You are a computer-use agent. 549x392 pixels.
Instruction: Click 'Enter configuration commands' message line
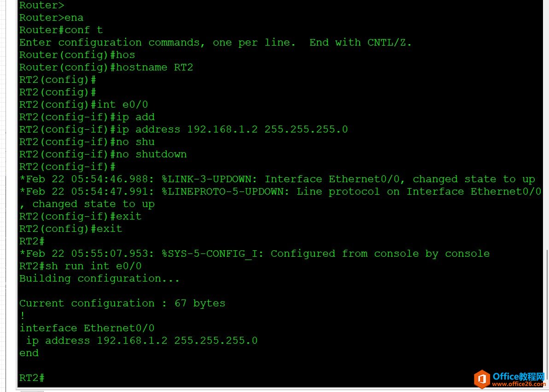coord(216,43)
